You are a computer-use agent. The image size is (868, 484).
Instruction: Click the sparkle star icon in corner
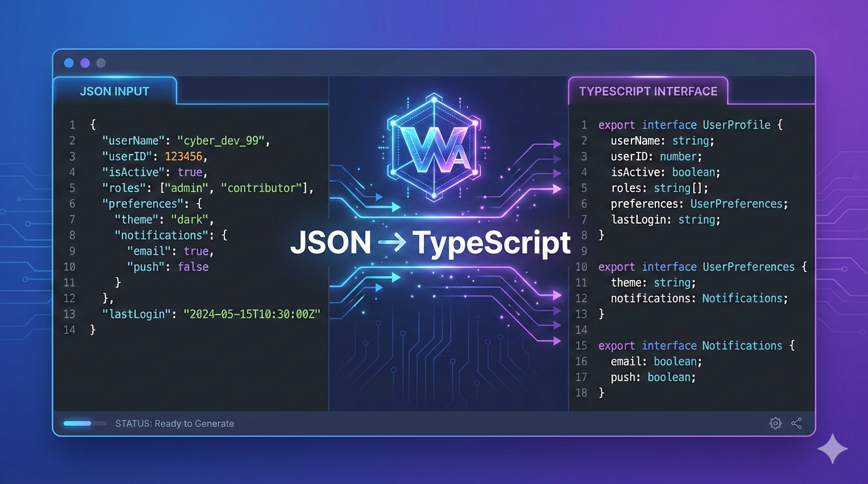(832, 448)
